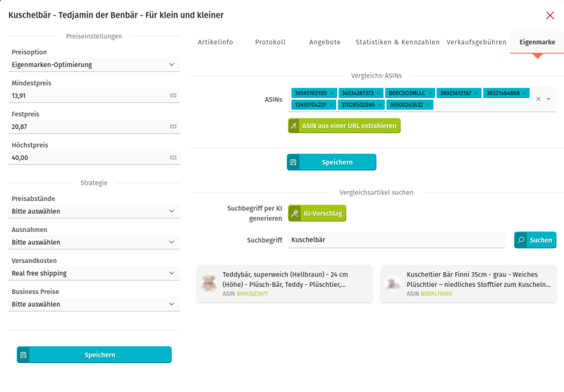
Task: Click the Kuscheltier Bär Finni thumbnail
Action: pyautogui.click(x=393, y=283)
